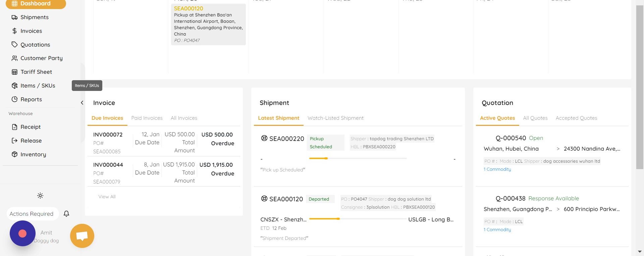Click the Amit user profile name
This screenshot has width=644, height=256.
point(46,233)
